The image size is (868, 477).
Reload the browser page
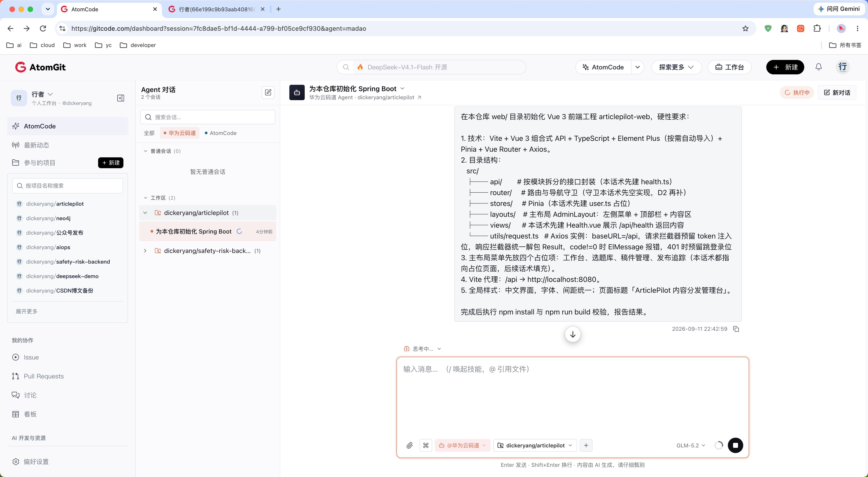click(43, 29)
